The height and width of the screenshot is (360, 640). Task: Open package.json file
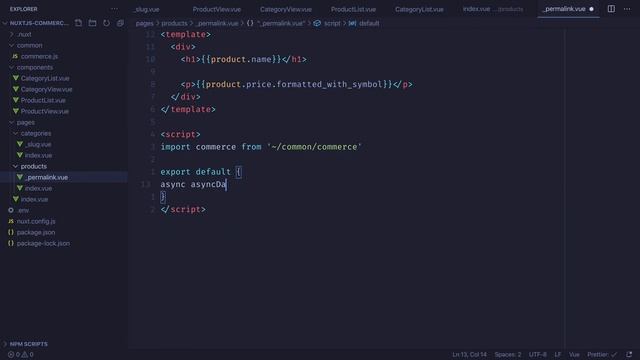pyautogui.click(x=36, y=233)
